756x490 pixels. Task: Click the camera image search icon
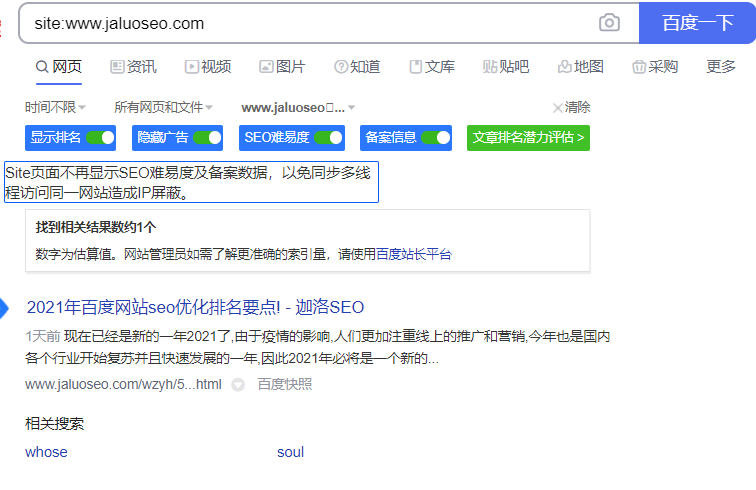(609, 23)
